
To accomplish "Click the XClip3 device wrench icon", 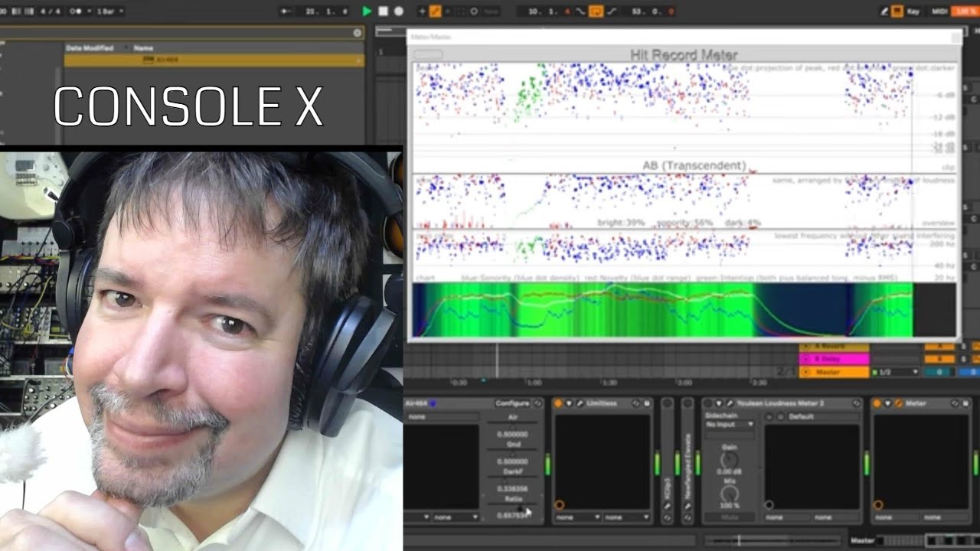I will pos(668,507).
